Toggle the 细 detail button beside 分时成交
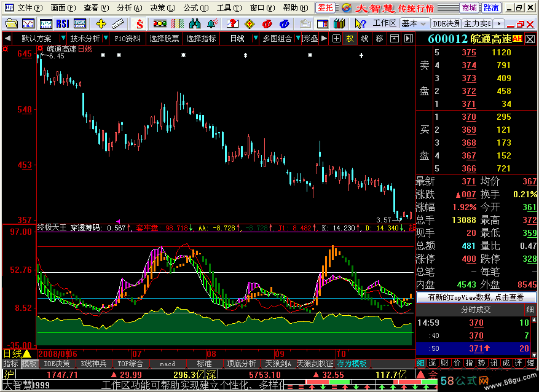 click(x=530, y=310)
